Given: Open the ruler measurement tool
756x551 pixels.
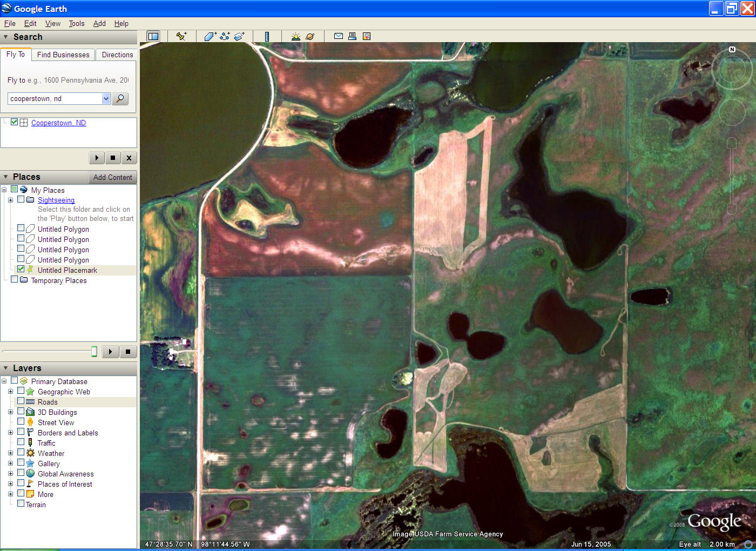Looking at the screenshot, I should coord(267,36).
